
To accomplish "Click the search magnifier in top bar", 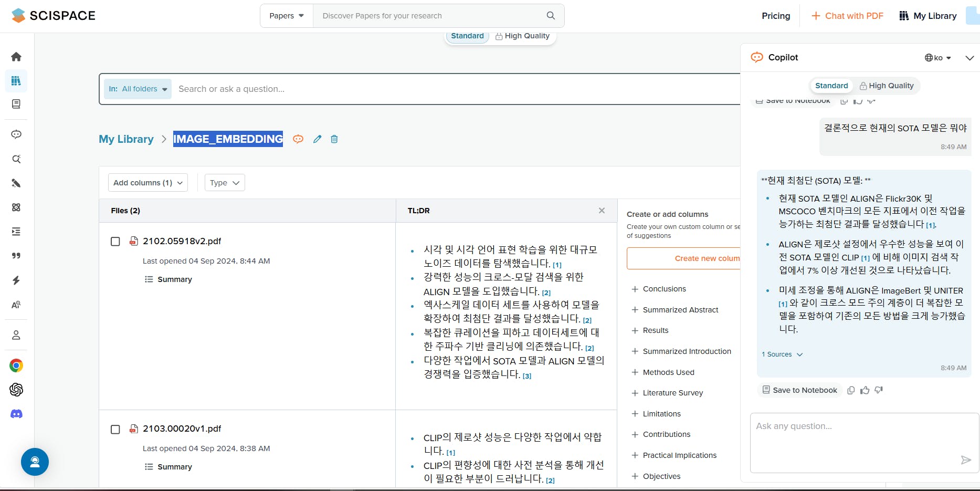I will (x=551, y=16).
